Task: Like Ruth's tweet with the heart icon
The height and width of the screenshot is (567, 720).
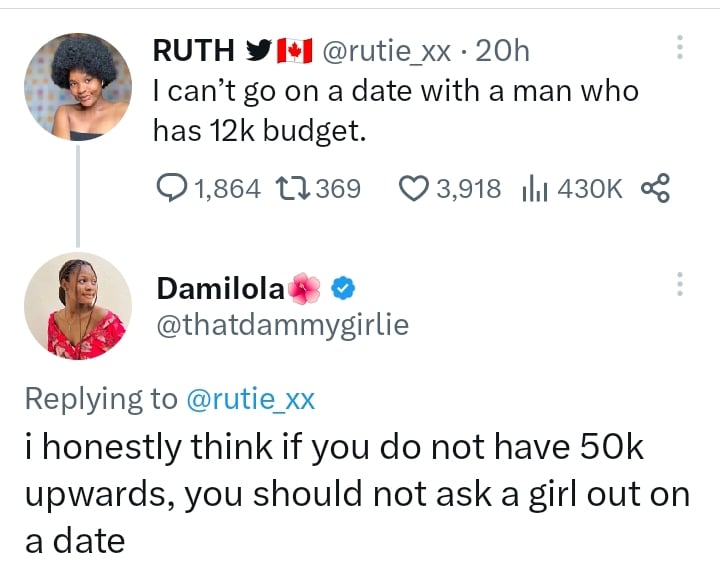Action: click(413, 188)
